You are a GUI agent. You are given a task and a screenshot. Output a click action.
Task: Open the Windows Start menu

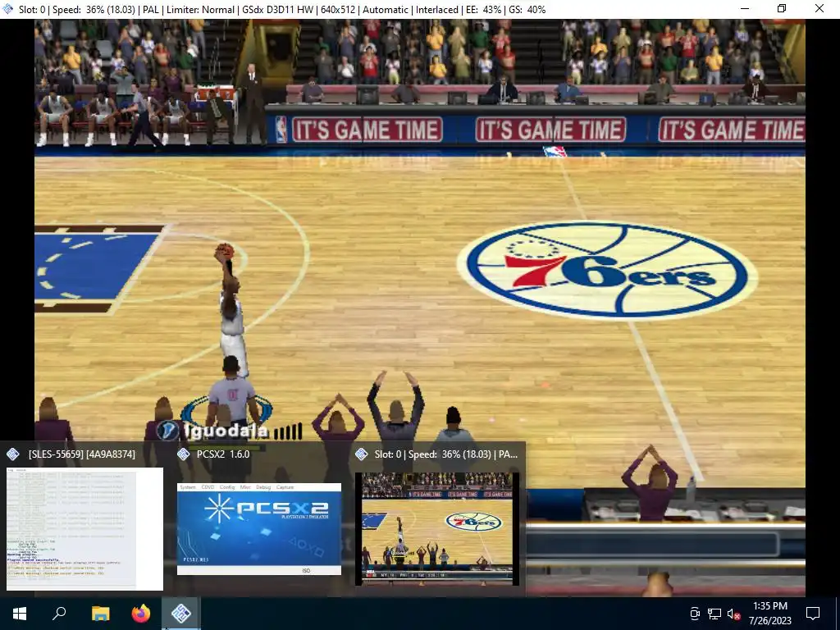pyautogui.click(x=20, y=614)
